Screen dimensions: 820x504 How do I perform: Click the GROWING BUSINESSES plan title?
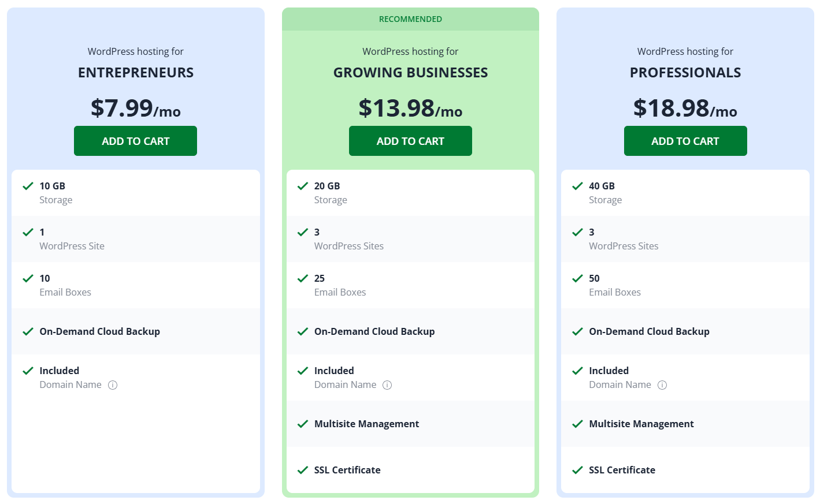(x=410, y=73)
